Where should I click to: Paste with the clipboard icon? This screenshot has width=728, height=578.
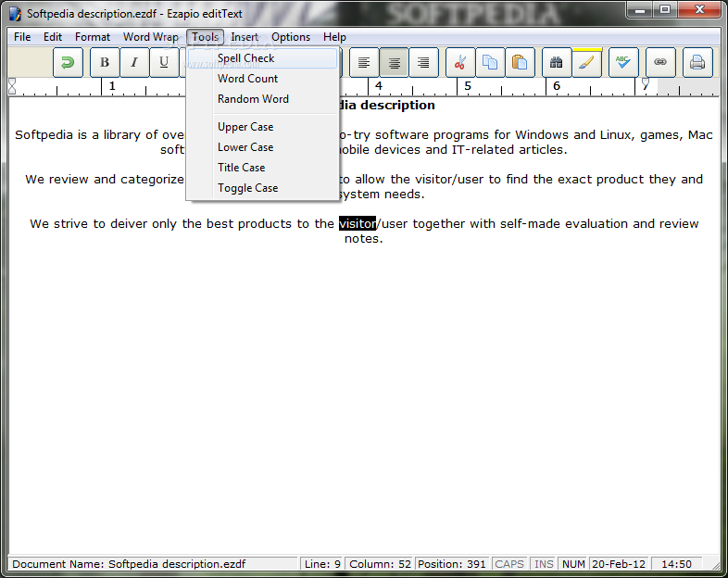click(x=520, y=62)
